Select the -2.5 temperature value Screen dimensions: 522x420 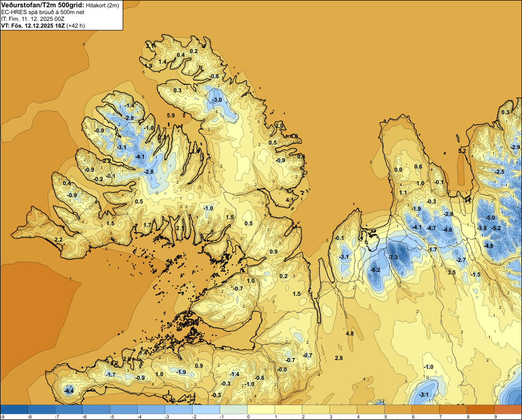point(500,172)
